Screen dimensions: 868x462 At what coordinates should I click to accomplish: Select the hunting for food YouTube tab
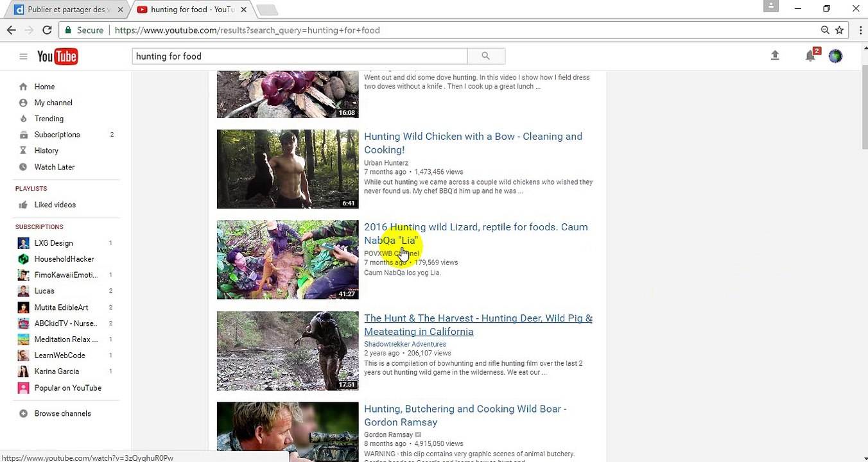pos(193,10)
